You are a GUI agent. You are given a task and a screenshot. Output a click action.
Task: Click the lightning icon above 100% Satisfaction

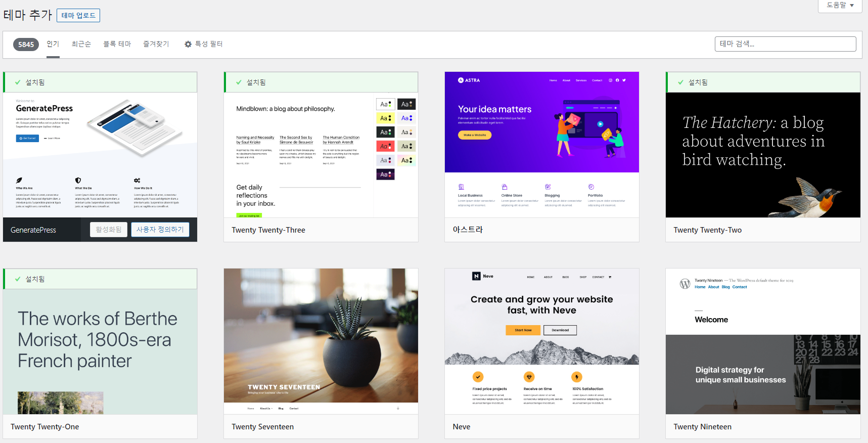[577, 377]
